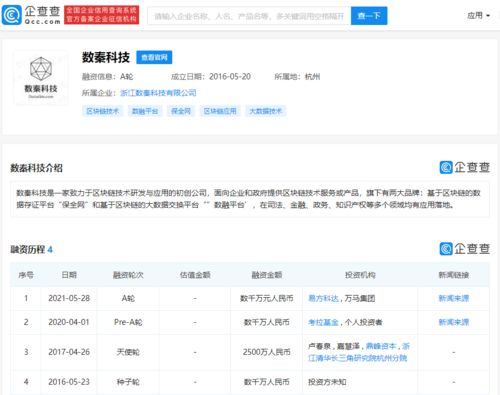Screen dimensions: 500x395
Task: Click the date cell 2021-05-28
Action: (x=69, y=298)
